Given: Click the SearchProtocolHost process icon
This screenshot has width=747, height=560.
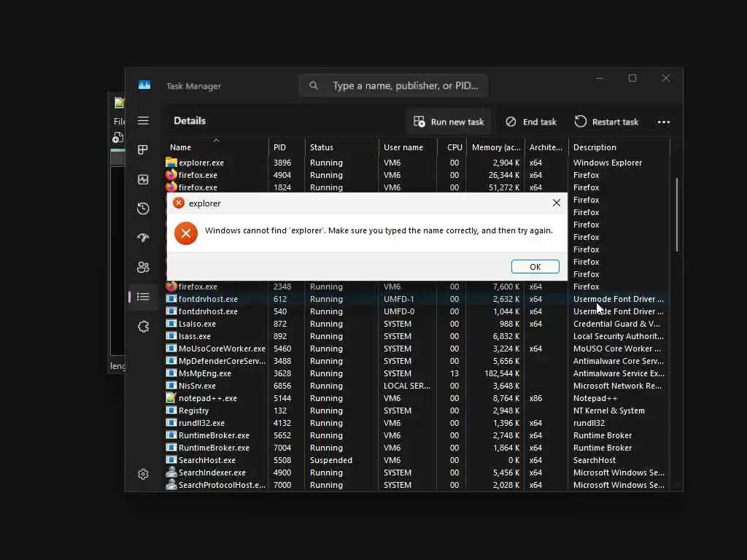Looking at the screenshot, I should 171,484.
